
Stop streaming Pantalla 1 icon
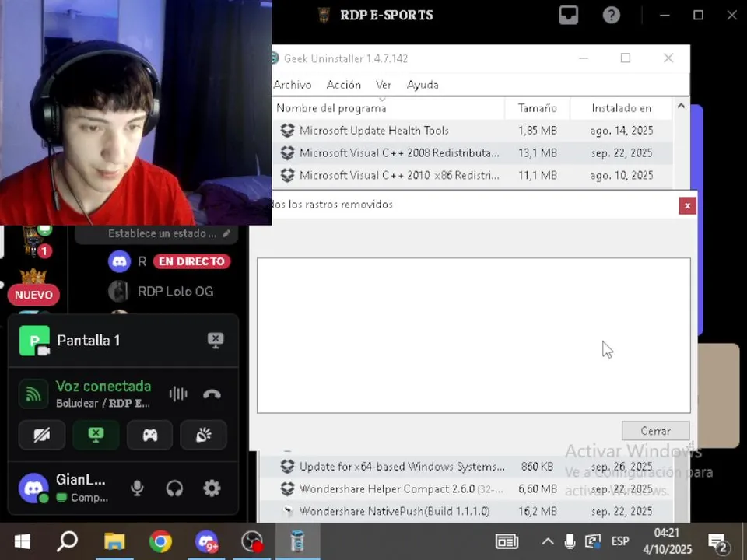216,341
